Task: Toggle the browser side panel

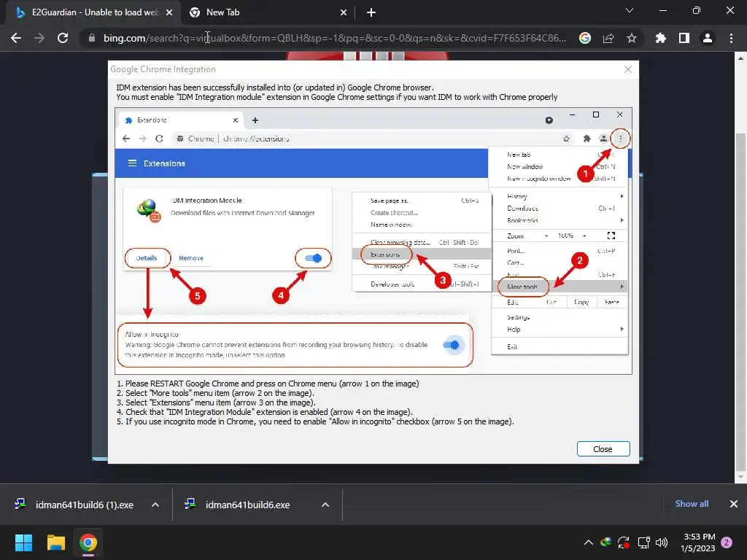Action: tap(684, 38)
